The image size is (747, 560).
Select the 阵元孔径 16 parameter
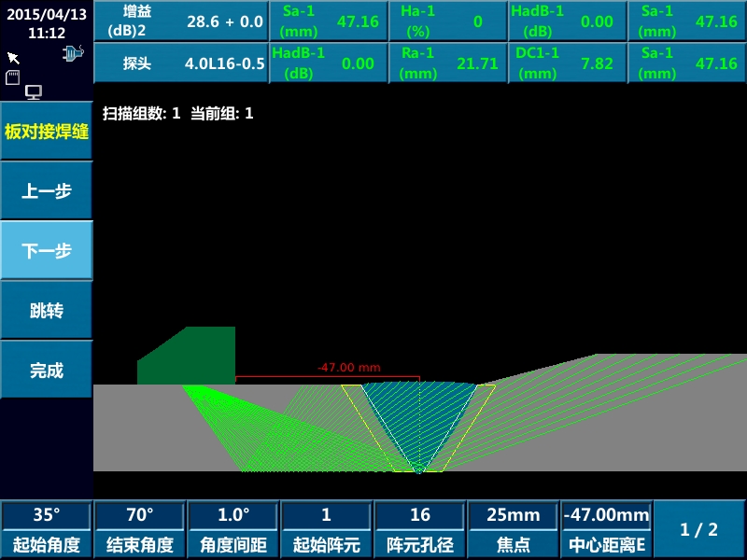pyautogui.click(x=420, y=529)
